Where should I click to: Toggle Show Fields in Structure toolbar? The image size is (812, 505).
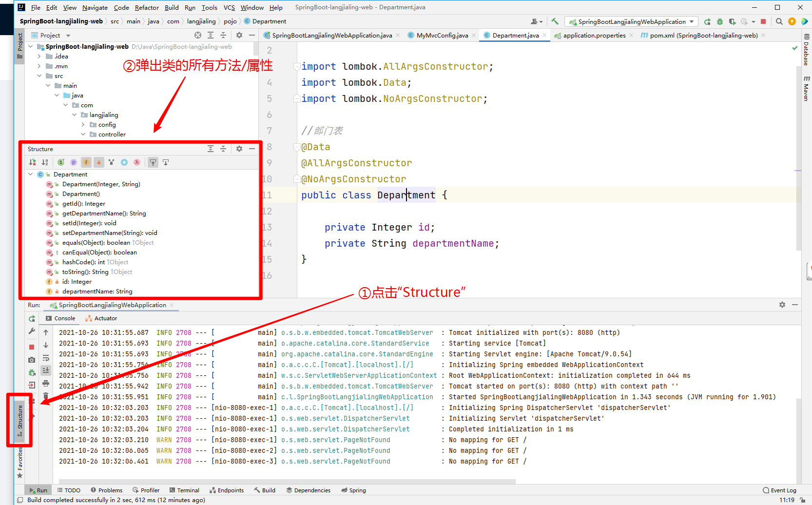click(x=86, y=162)
